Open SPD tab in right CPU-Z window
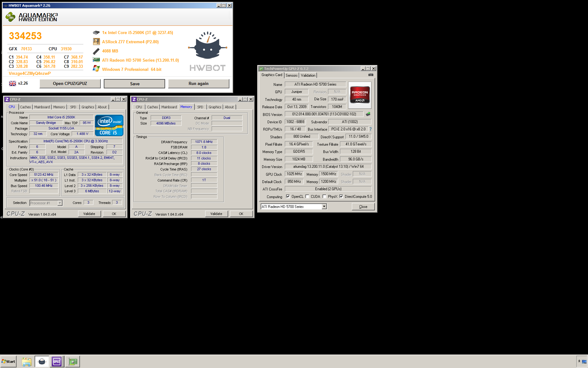588x368 pixels. [200, 107]
